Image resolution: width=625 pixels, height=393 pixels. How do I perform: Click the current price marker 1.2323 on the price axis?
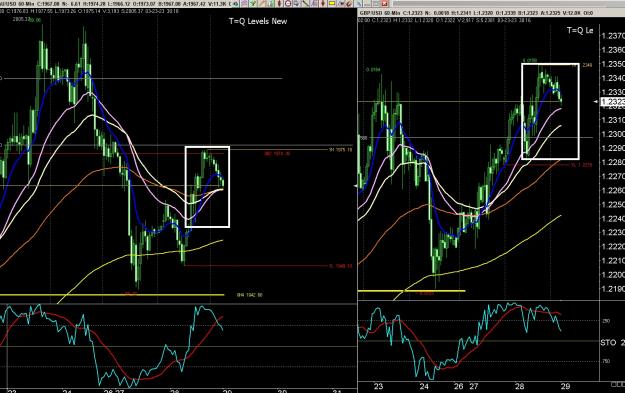point(613,102)
